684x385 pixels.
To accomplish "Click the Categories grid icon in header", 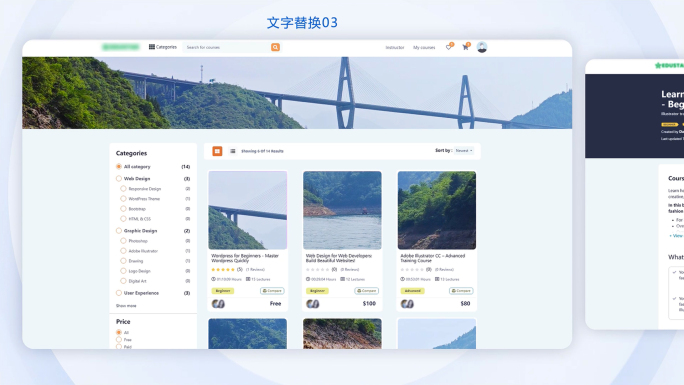I will tap(151, 47).
